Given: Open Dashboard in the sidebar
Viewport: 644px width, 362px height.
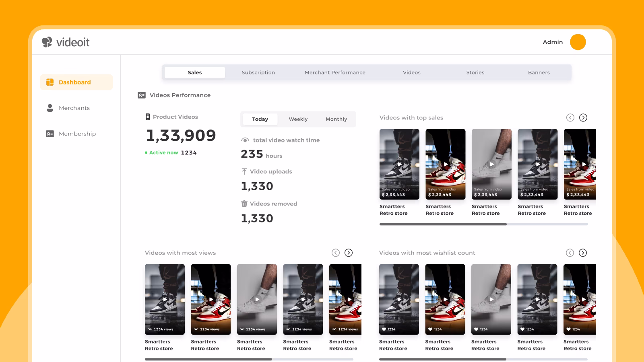Looking at the screenshot, I should click(x=76, y=82).
